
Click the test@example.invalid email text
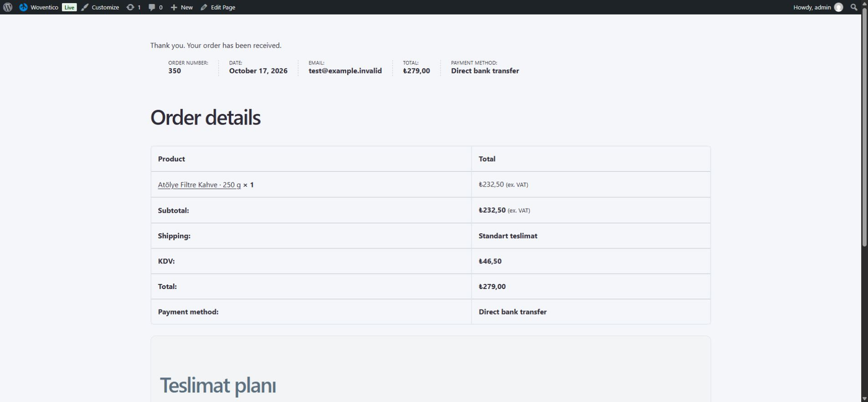[x=345, y=71]
